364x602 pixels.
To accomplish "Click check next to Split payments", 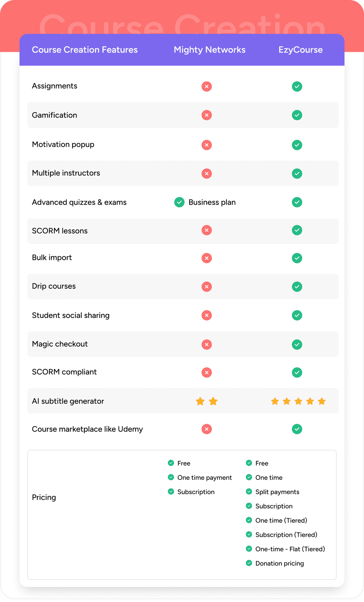I will pyautogui.click(x=249, y=492).
